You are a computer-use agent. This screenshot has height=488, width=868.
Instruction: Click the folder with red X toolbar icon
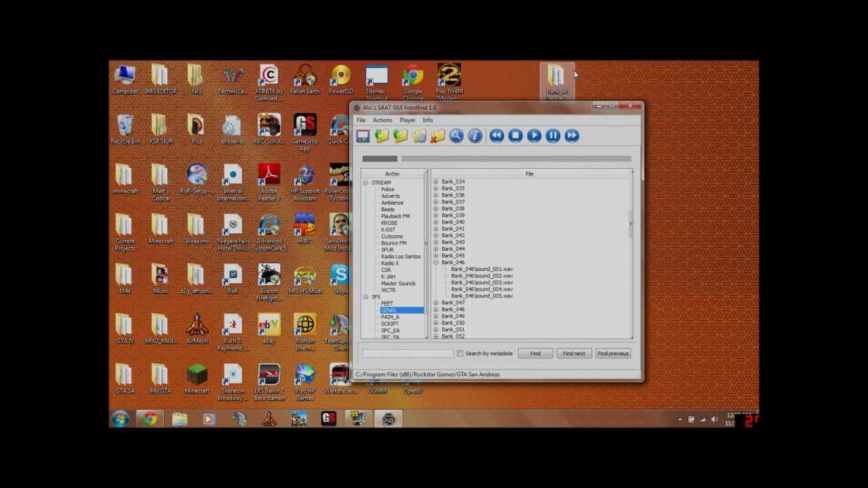437,136
